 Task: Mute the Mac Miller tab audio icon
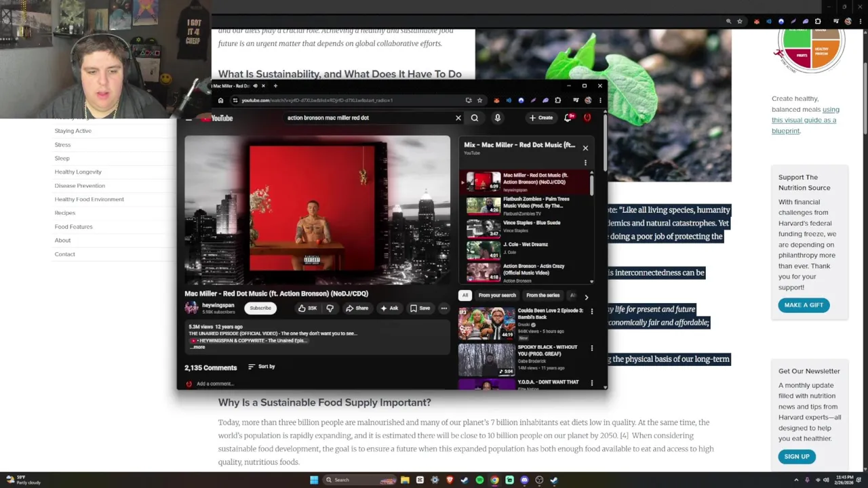point(255,86)
